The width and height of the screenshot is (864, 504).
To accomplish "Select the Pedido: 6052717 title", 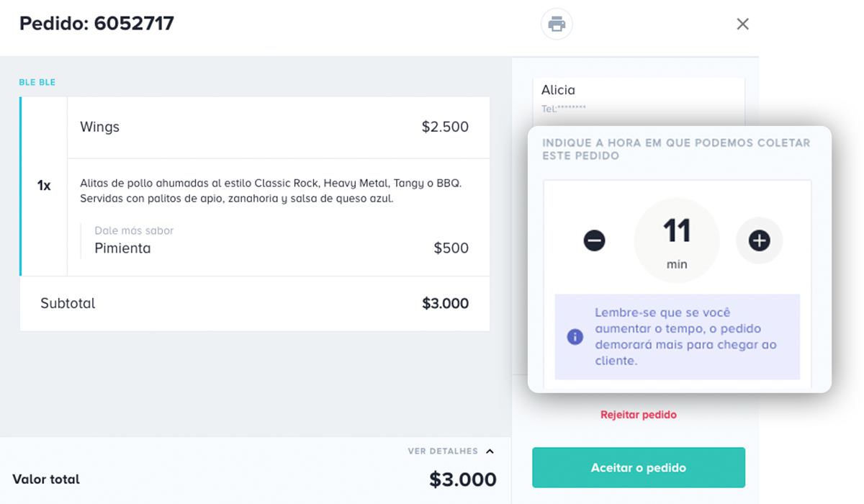I will [96, 24].
